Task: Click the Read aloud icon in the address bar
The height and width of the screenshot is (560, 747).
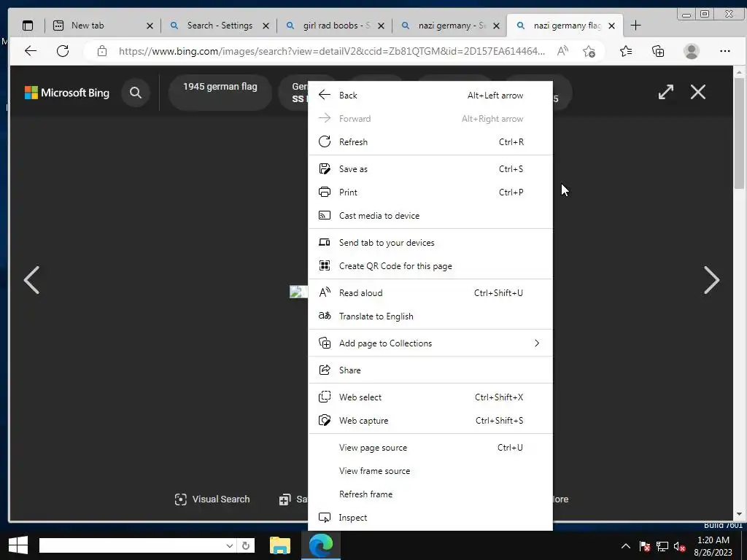Action: tap(562, 51)
